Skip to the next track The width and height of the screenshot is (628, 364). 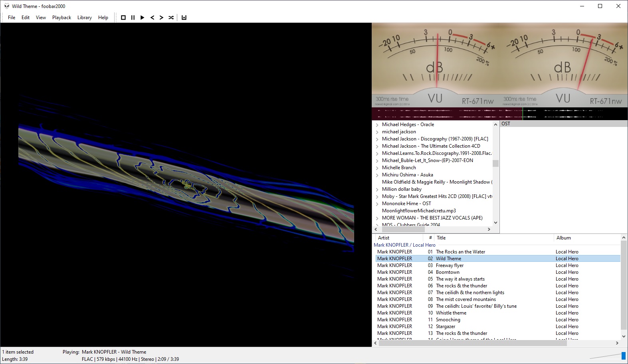pyautogui.click(x=161, y=18)
